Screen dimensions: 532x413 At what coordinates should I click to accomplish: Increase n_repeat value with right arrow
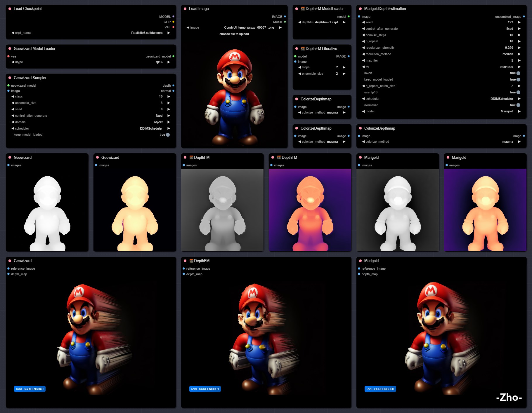coord(519,41)
